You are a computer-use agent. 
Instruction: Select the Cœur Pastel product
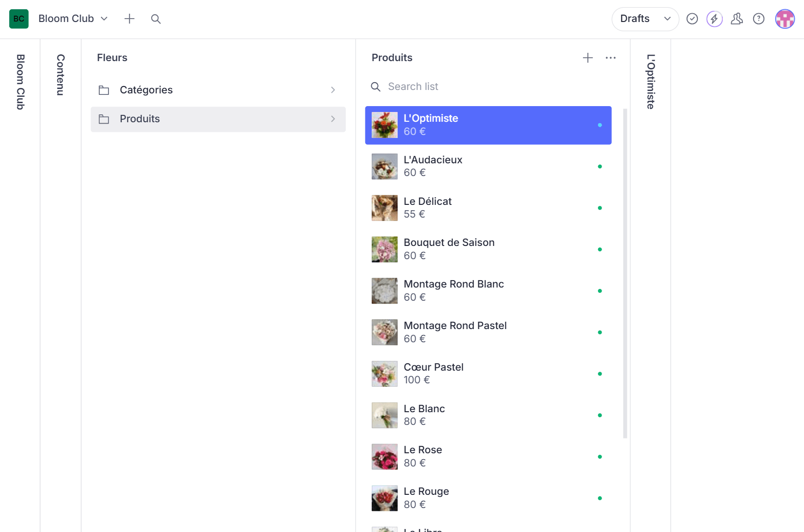pyautogui.click(x=488, y=373)
